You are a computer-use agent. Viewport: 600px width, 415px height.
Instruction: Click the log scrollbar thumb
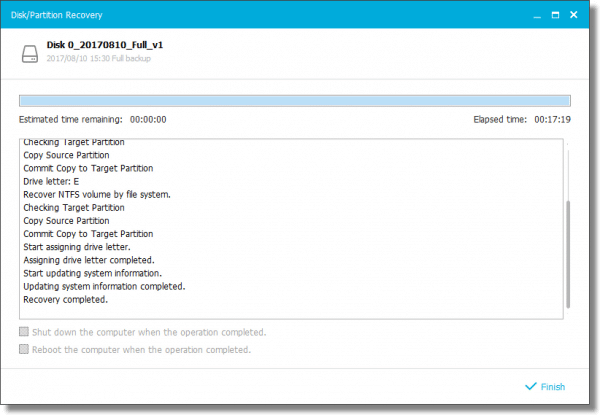(x=568, y=254)
